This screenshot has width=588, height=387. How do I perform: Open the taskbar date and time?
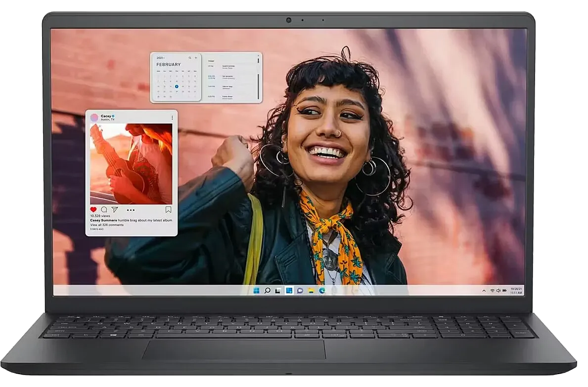point(516,291)
